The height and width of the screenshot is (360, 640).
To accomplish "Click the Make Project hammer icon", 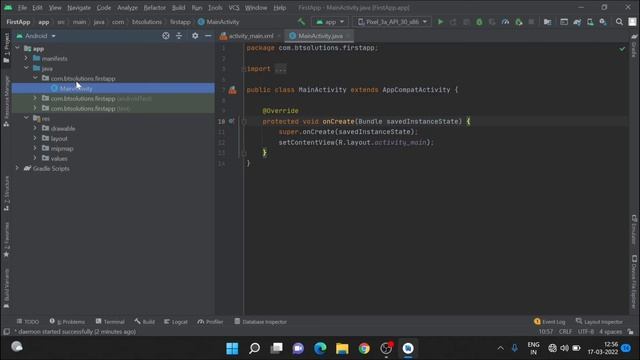I will [301, 22].
